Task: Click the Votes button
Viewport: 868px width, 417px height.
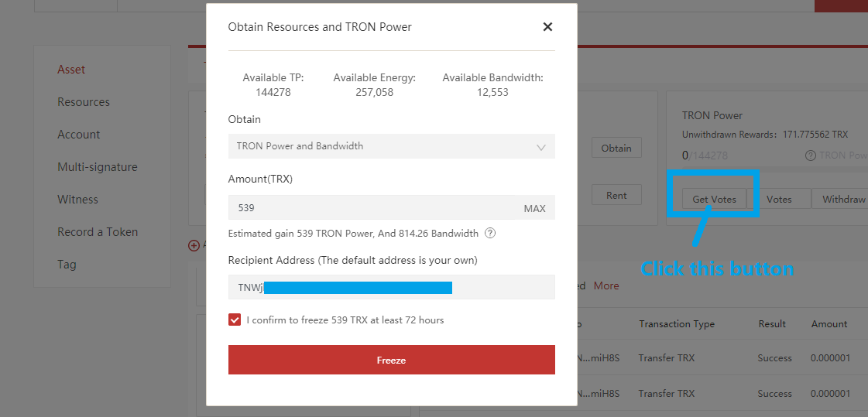Action: [779, 199]
